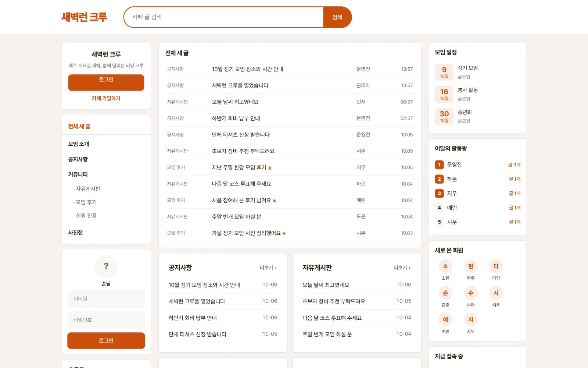Click the 10월 16 date badge
Screen dimensions: 588x368
[x=444, y=94]
